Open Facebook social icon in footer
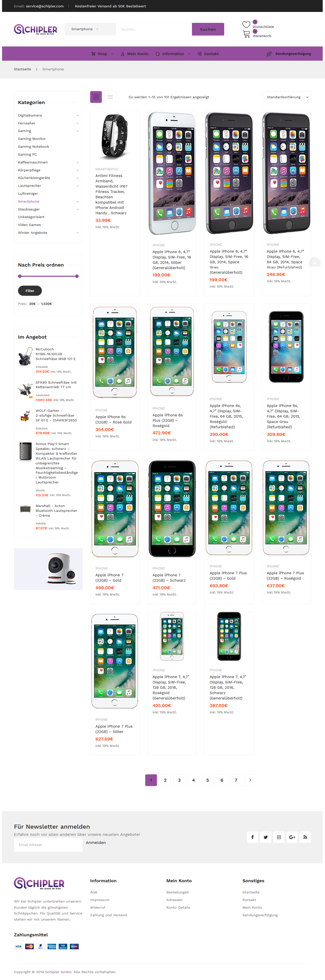 [x=252, y=837]
